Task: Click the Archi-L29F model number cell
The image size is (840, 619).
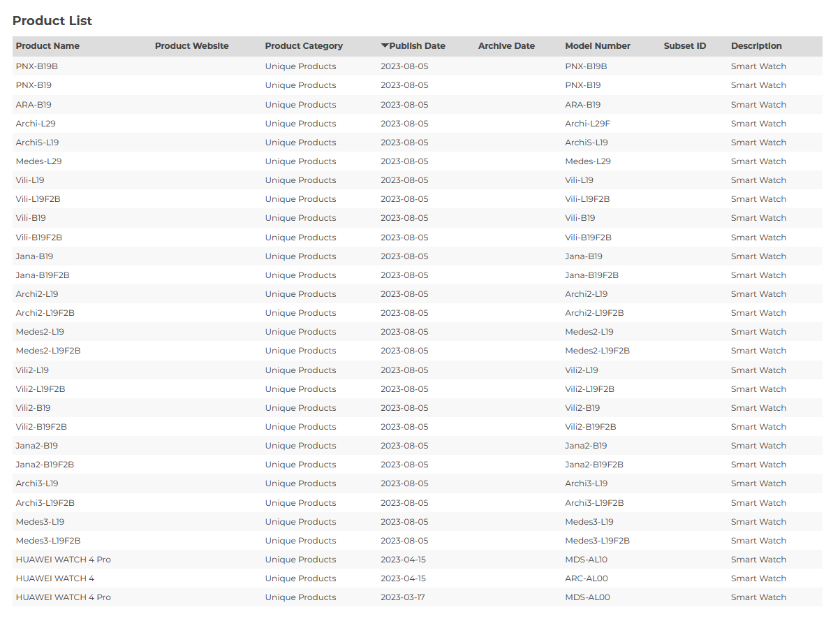Action: (587, 124)
